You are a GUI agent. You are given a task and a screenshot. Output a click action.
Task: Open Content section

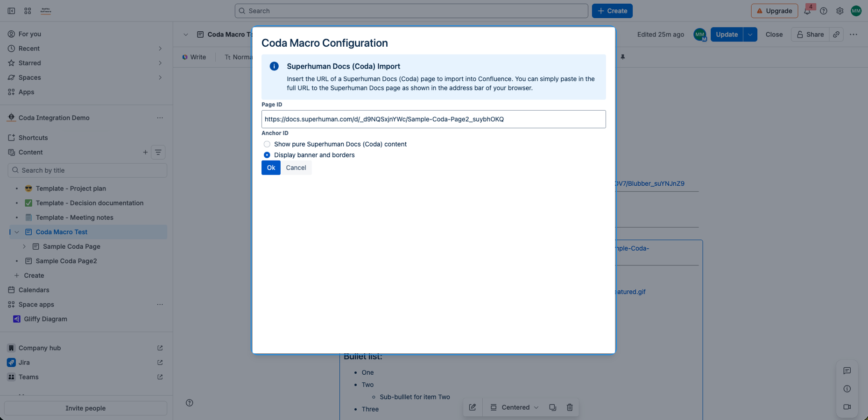click(31, 152)
